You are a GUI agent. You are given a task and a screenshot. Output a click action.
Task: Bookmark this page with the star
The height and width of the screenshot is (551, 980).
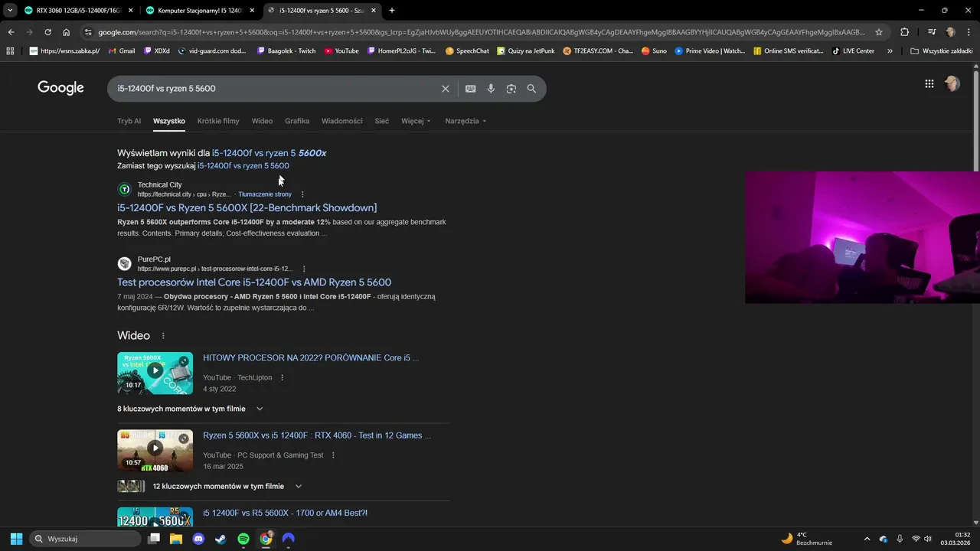pos(879,32)
